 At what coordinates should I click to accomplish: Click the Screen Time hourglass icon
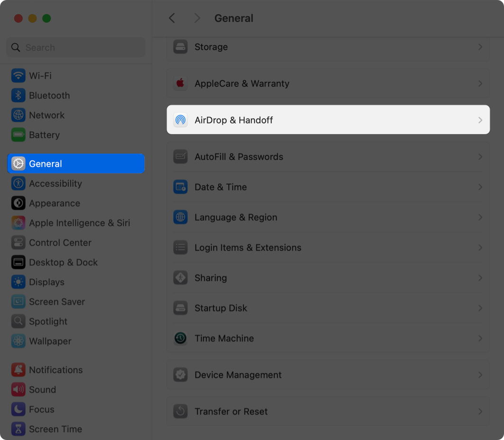coord(19,429)
